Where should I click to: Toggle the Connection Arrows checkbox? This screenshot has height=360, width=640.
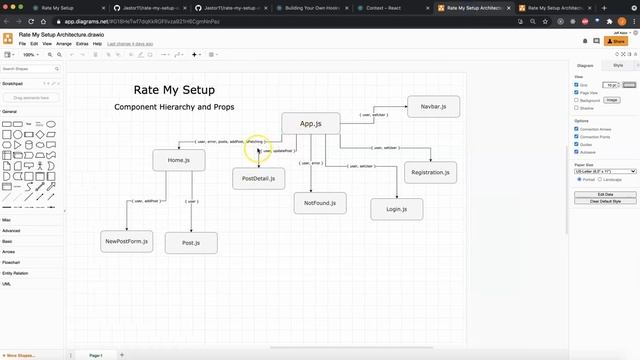point(576,129)
